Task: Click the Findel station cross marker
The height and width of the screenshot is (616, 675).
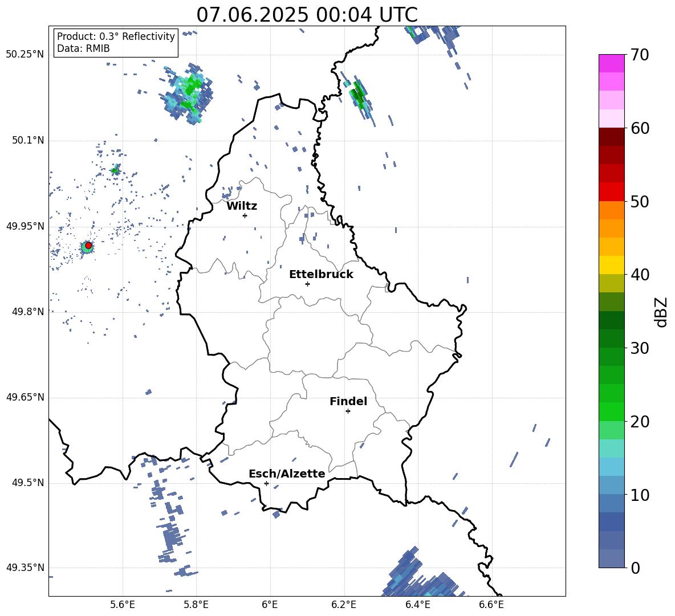Action: 348,411
